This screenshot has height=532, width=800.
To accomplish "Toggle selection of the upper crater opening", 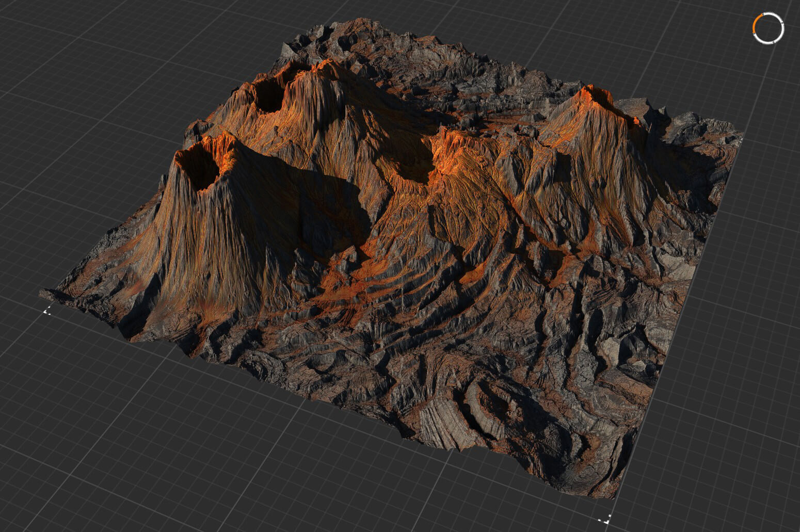I will [x=268, y=95].
